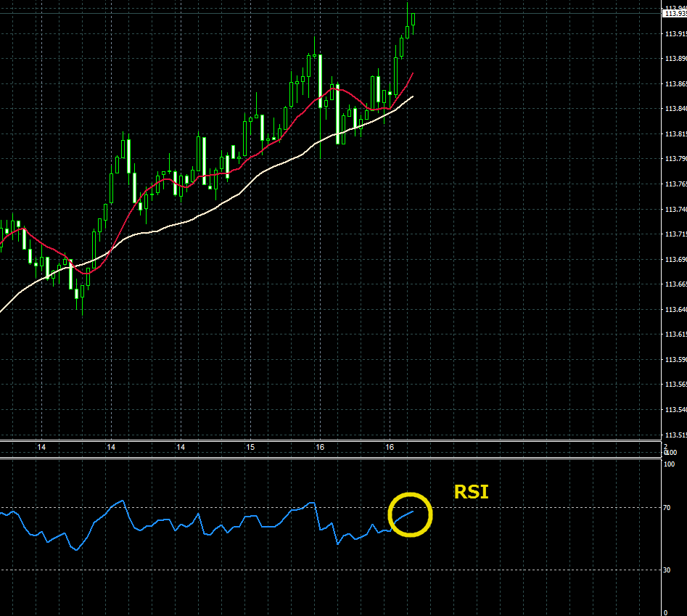The image size is (687, 616).
Task: Click the RSI 30 level scale label
Action: pyautogui.click(x=667, y=570)
